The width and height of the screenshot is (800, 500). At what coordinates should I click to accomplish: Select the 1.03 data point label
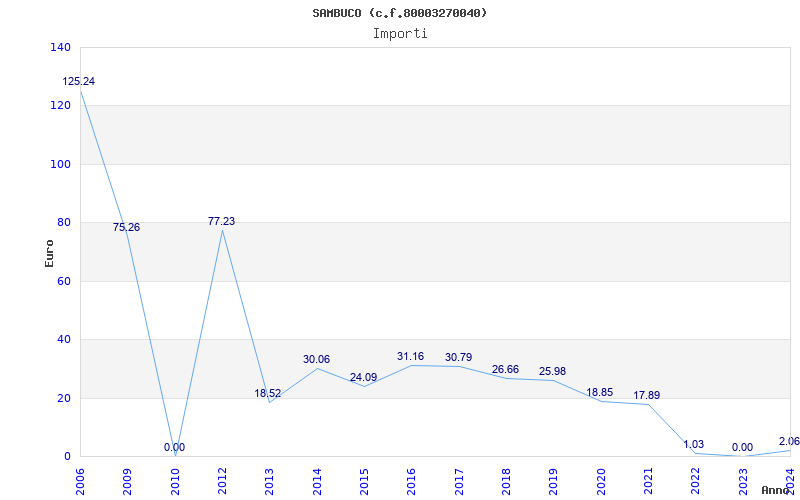(x=693, y=444)
